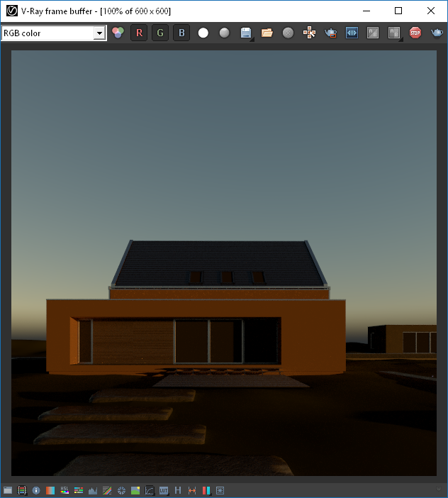Toggle color balance correction
The height and width of the screenshot is (498, 448).
pos(79,490)
